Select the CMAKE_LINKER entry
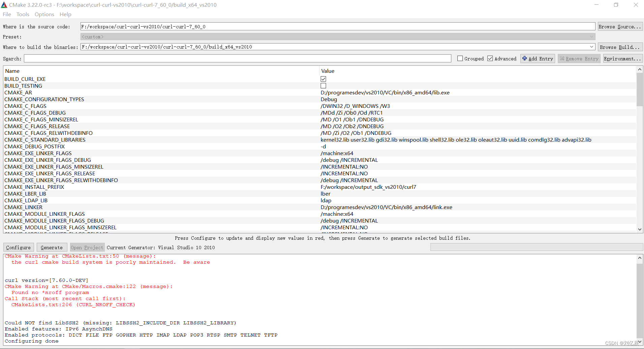Screen dimensions: 644x349 coord(23,207)
